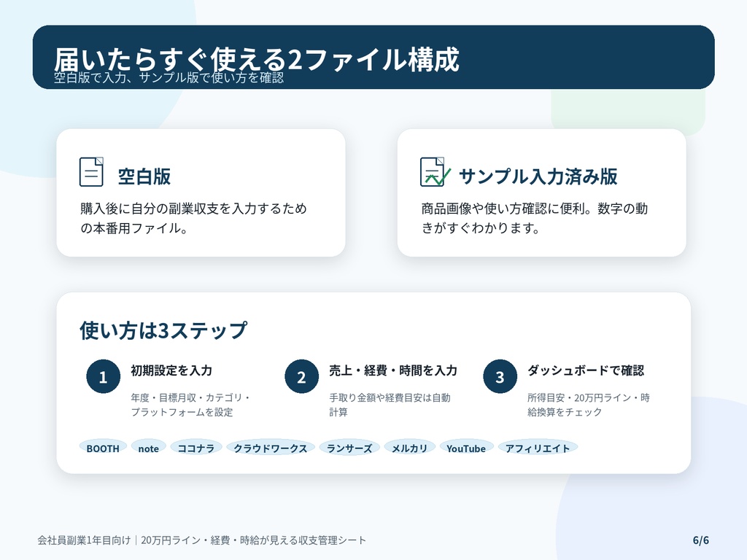Screen dimensions: 747x560
Task: Select the ランサーズ platform tag
Action: tap(349, 448)
